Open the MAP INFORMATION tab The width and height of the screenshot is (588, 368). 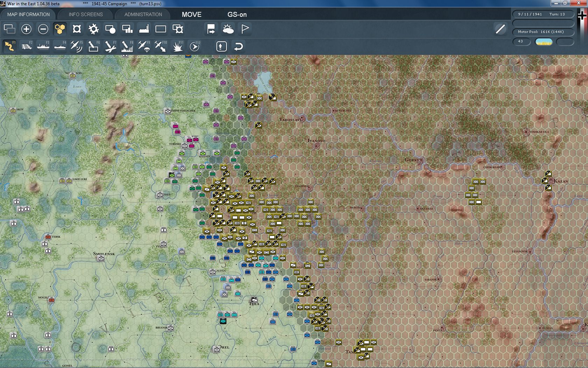tap(28, 14)
